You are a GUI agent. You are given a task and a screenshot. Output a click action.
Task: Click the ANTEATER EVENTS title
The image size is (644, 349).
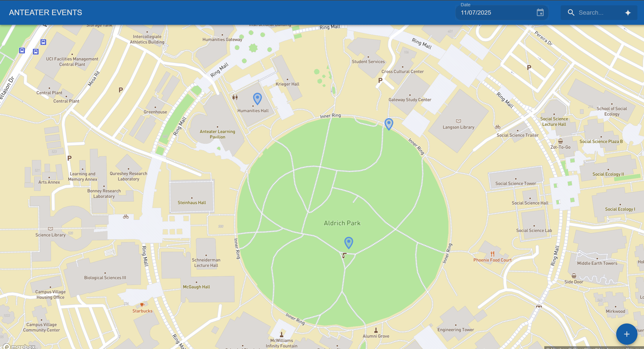(45, 12)
